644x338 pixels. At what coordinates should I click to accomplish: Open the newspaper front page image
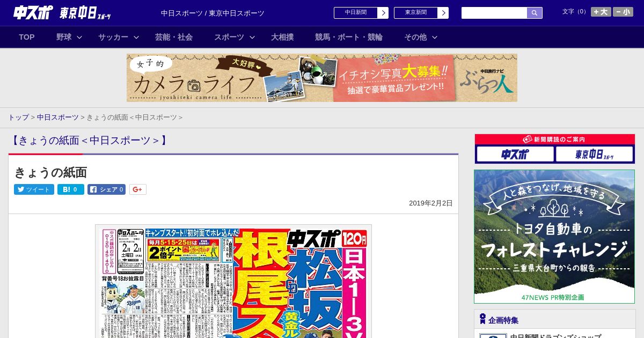tap(233, 281)
